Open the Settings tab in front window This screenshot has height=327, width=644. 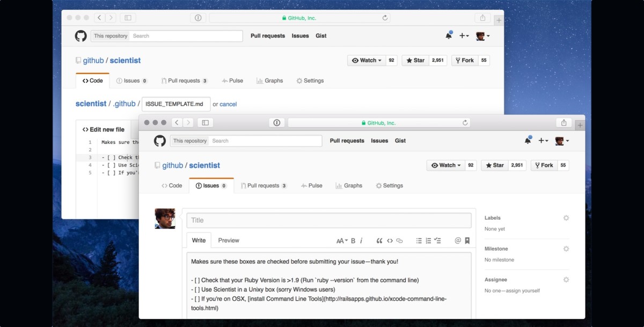[x=390, y=186]
